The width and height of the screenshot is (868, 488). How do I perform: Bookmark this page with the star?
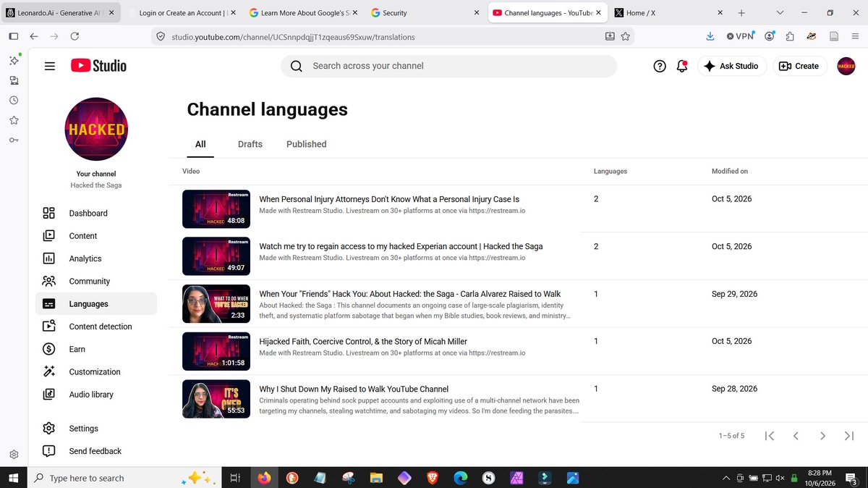(626, 36)
